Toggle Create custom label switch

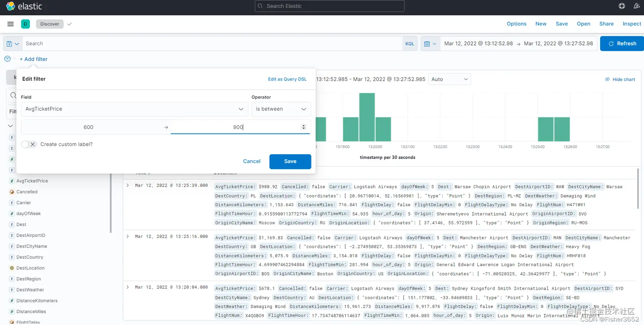point(29,144)
